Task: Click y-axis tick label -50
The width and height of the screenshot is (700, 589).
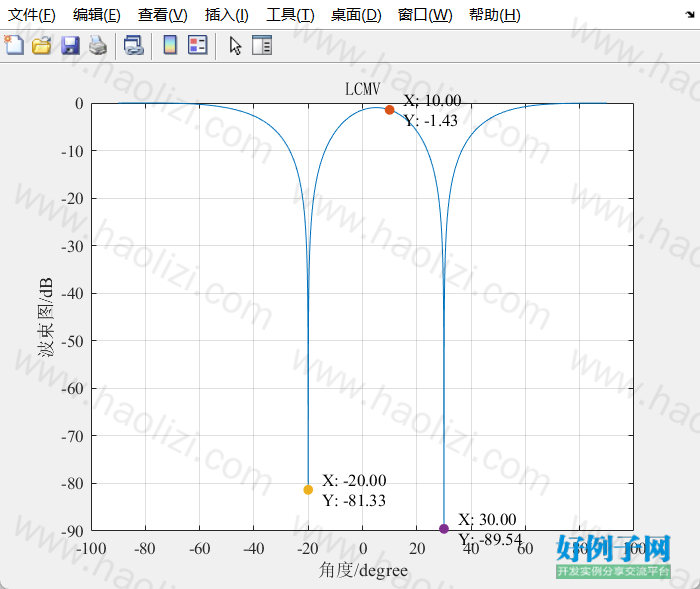Action: point(72,342)
